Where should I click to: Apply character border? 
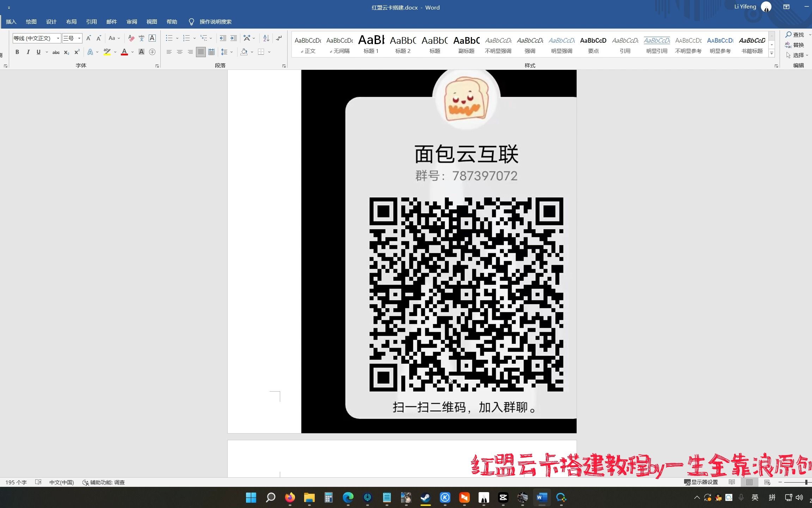point(152,38)
